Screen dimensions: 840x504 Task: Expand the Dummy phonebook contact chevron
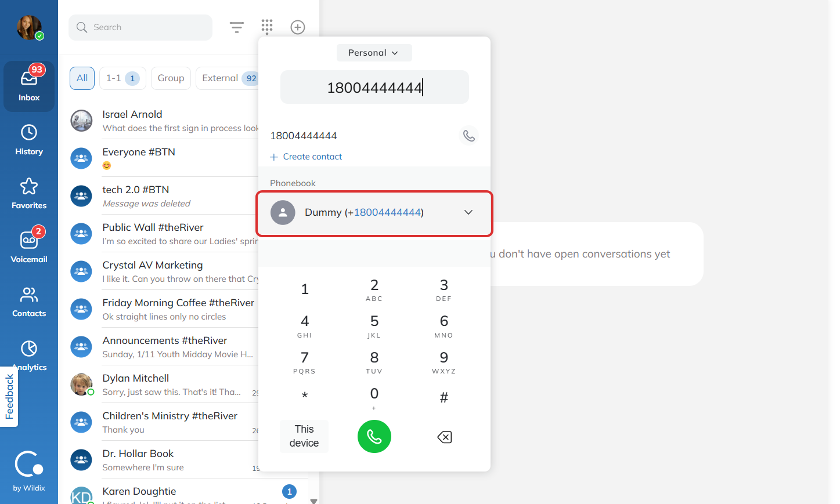pos(468,212)
